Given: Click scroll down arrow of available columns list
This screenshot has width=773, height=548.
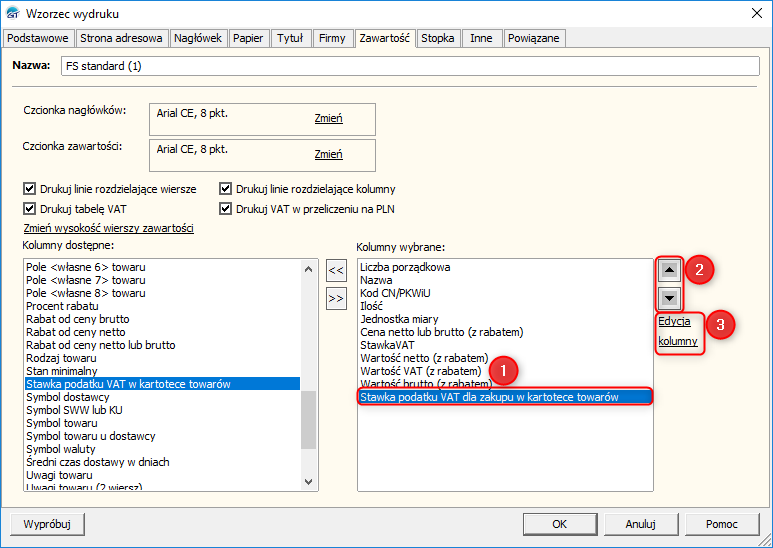Looking at the screenshot, I should tap(309, 482).
